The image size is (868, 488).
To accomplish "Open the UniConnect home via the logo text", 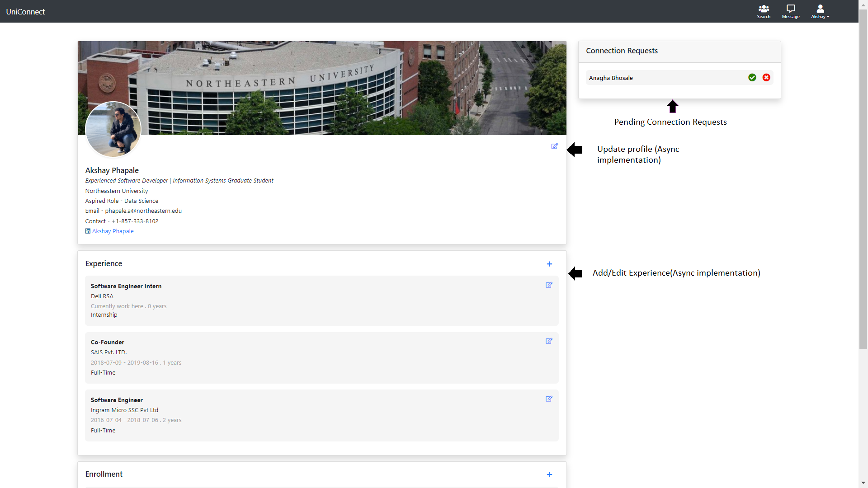I will (x=25, y=11).
